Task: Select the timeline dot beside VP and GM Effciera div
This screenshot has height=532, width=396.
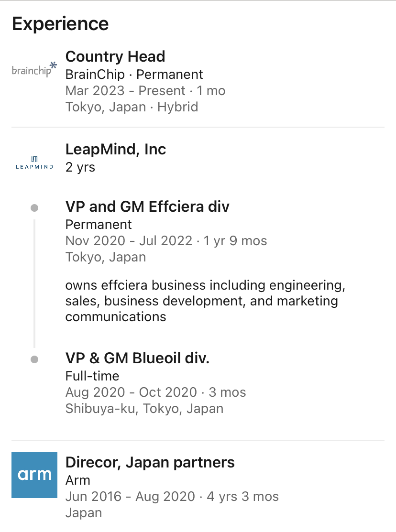Action: [x=34, y=208]
